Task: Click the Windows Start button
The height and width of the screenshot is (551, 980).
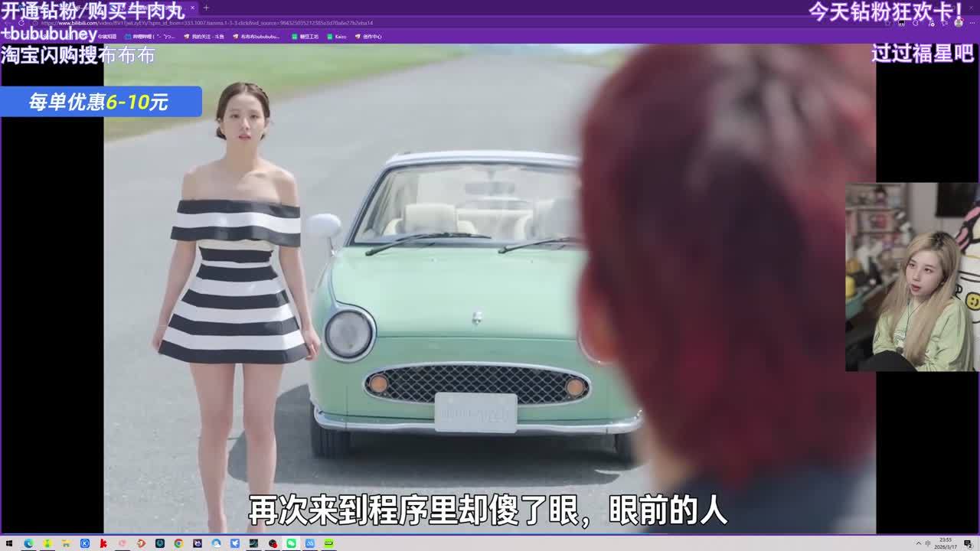Action: click(x=9, y=543)
